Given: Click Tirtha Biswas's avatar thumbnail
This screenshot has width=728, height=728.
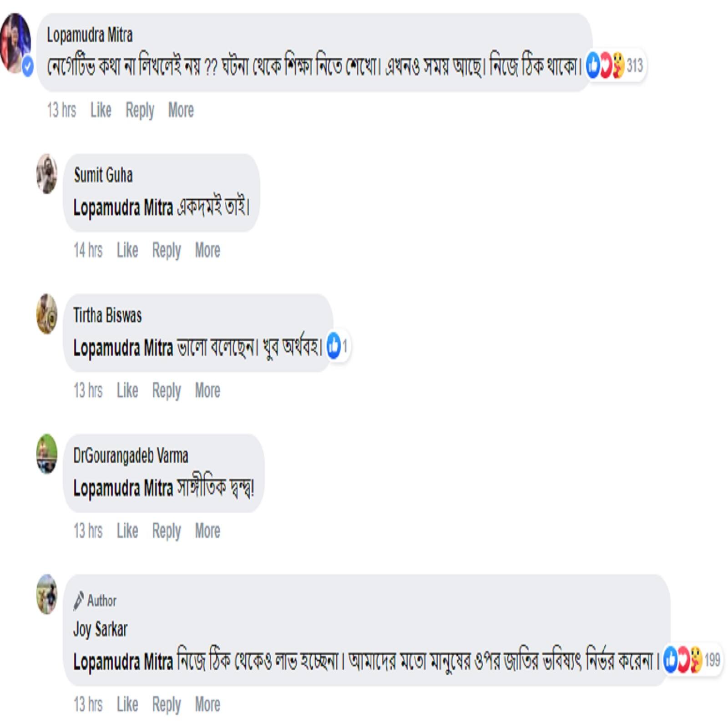Looking at the screenshot, I should tap(47, 314).
